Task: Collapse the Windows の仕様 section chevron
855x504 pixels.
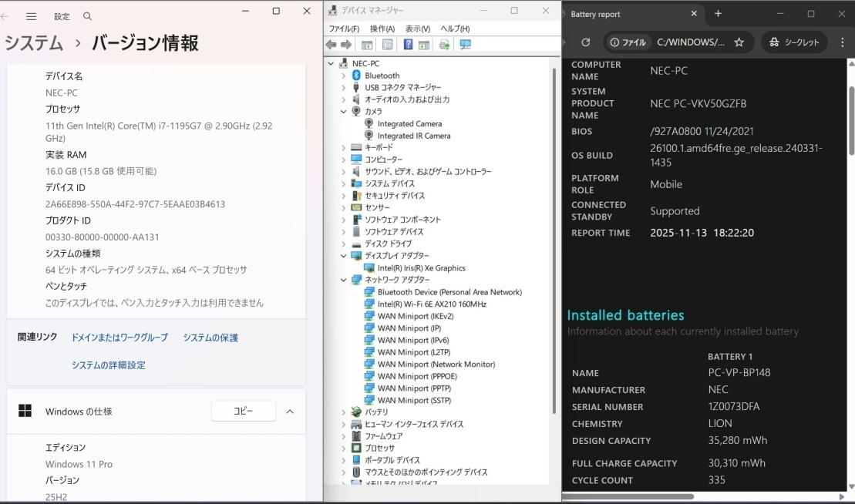Action: pos(290,412)
